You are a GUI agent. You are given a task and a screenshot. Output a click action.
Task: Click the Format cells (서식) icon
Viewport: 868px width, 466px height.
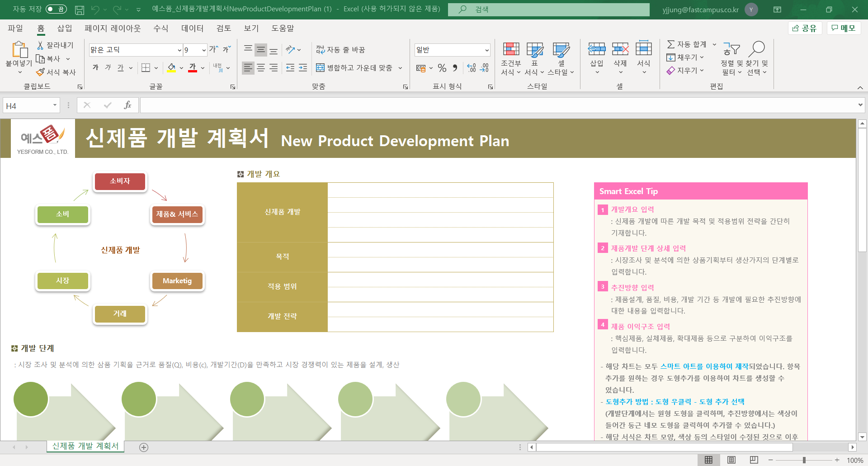click(x=644, y=49)
